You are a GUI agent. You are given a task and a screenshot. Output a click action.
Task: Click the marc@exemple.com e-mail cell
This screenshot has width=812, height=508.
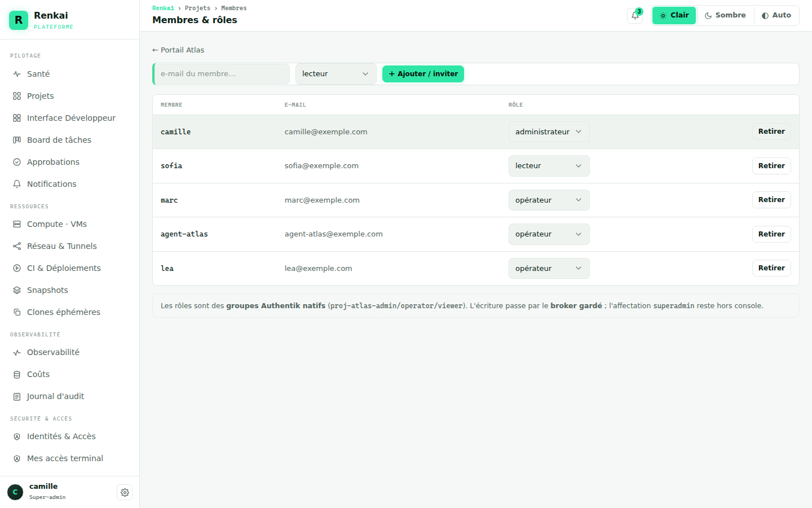click(322, 200)
